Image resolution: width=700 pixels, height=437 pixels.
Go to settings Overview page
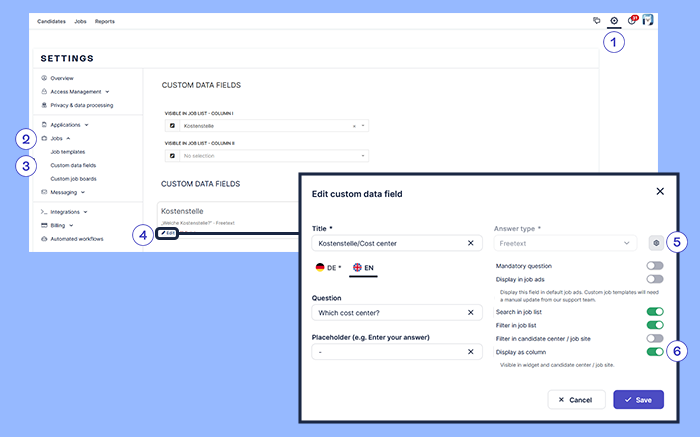(62, 78)
